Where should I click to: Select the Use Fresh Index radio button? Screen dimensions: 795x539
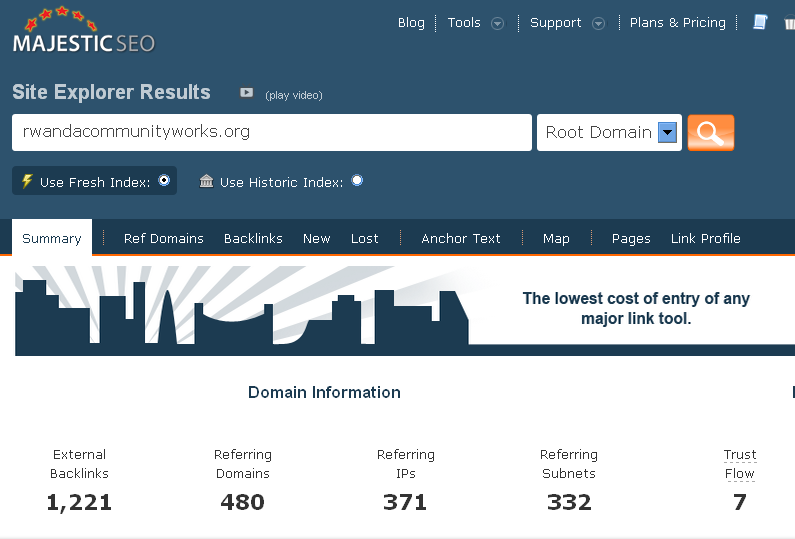164,181
